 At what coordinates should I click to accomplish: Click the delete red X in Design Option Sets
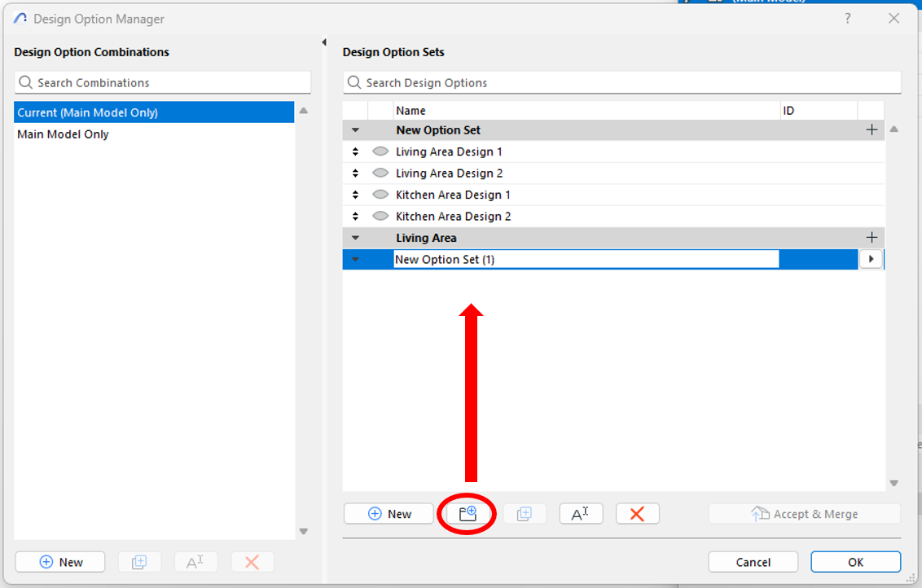tap(637, 514)
